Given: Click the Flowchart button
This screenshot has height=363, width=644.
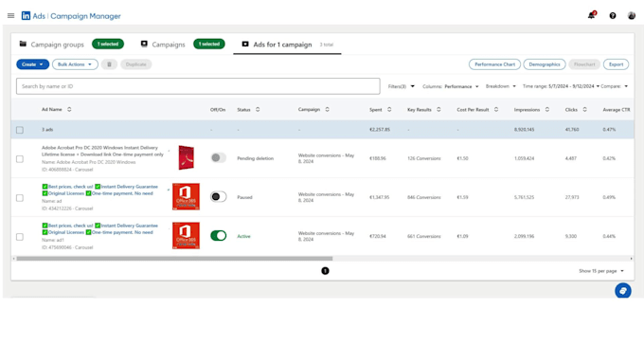Looking at the screenshot, I should pyautogui.click(x=584, y=64).
